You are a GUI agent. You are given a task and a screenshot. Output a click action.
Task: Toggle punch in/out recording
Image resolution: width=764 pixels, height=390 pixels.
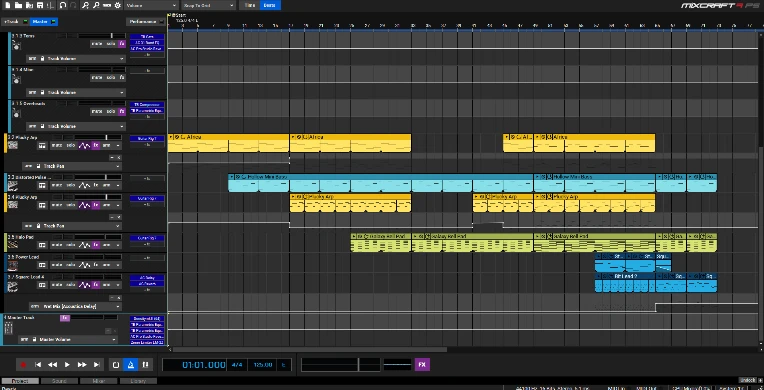coord(145,365)
